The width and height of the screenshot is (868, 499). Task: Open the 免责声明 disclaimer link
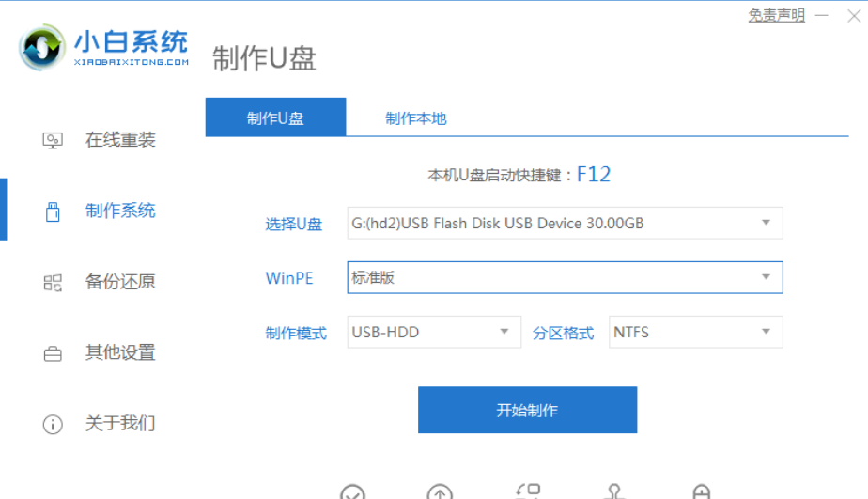776,15
